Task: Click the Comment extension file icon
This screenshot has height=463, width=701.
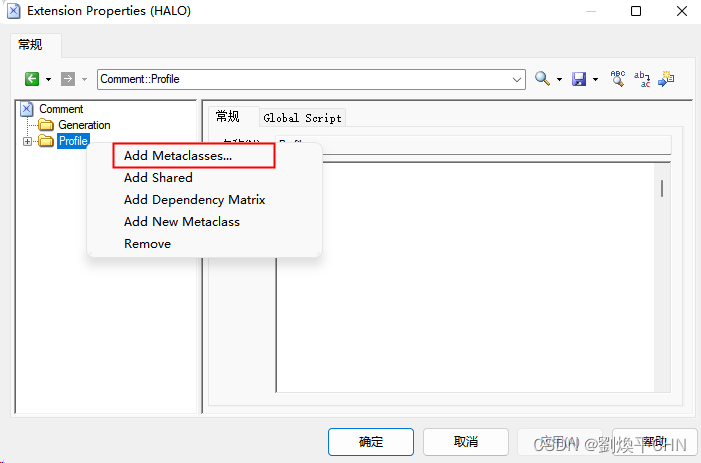Action: pos(27,109)
